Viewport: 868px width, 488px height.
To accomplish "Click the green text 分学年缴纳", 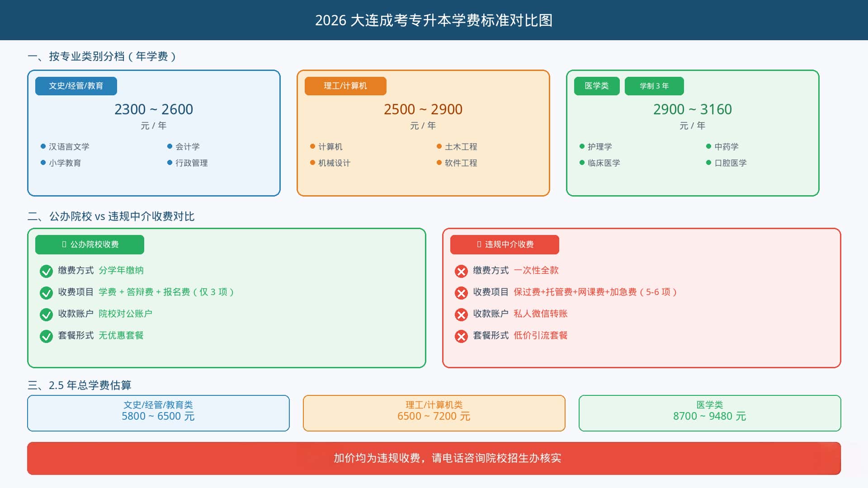I will tap(121, 271).
